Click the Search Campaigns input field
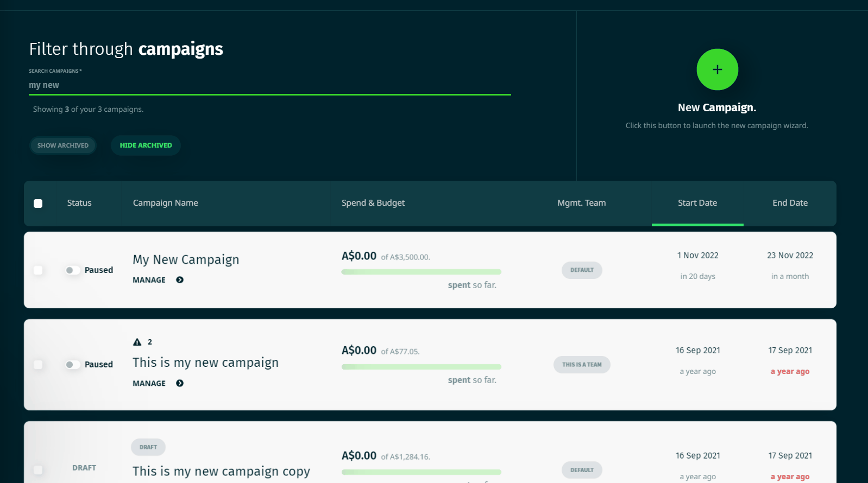This screenshot has height=483, width=868. [270, 85]
